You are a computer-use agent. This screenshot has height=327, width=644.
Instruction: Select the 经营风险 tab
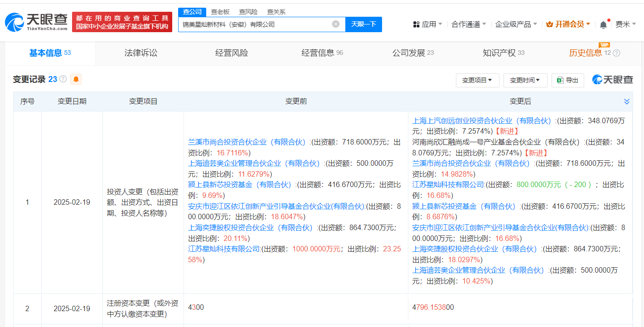tap(232, 53)
